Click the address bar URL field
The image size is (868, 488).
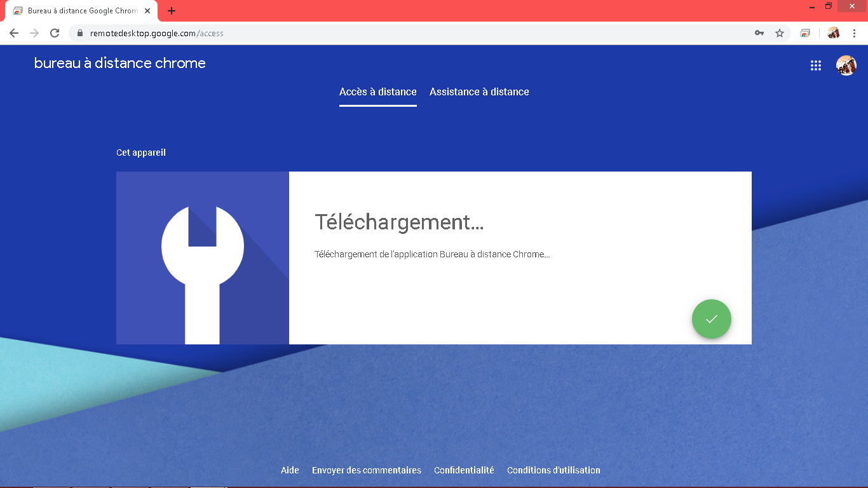click(430, 33)
